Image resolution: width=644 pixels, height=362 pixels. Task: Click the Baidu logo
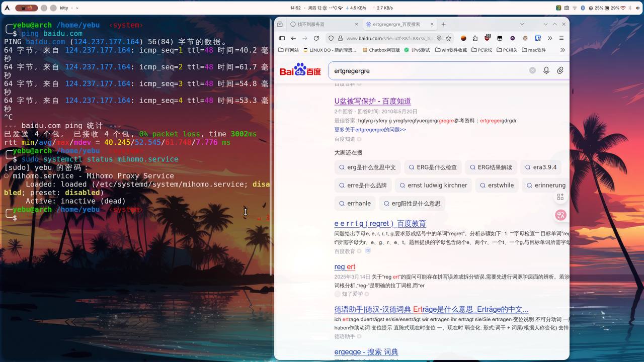point(300,70)
